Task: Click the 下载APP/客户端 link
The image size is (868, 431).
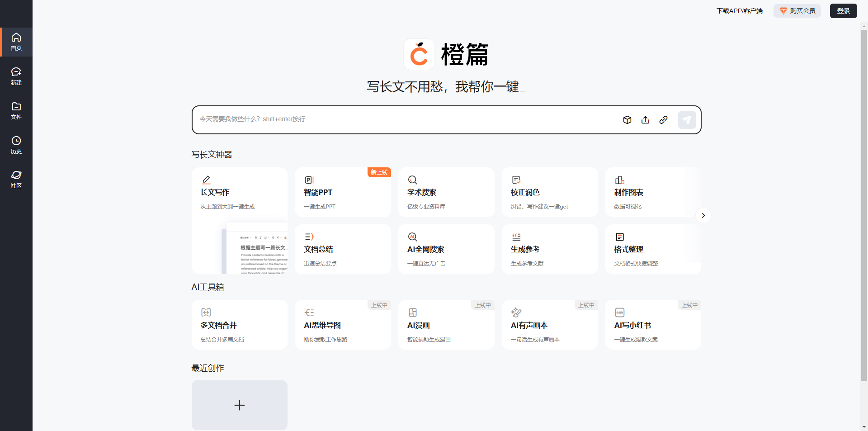Action: 739,11
